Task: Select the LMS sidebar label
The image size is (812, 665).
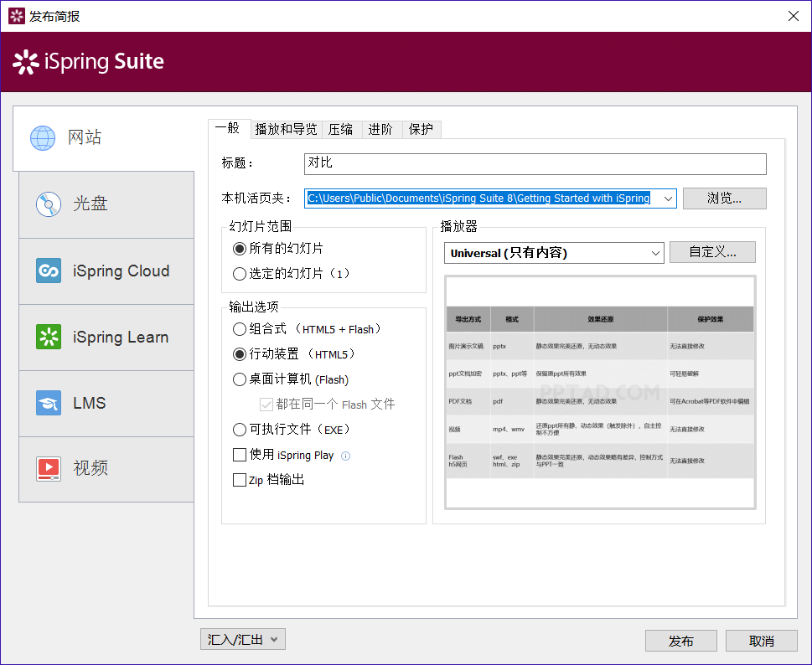Action: [90, 403]
